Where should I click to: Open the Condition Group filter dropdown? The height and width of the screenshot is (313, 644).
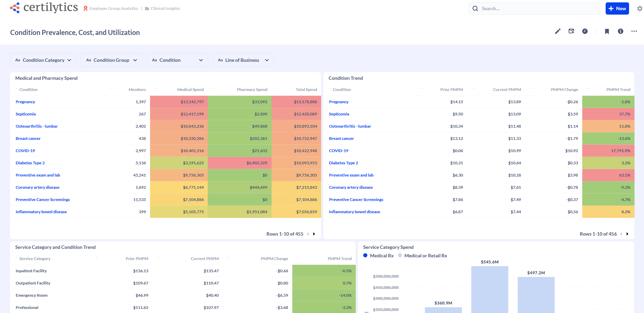111,60
